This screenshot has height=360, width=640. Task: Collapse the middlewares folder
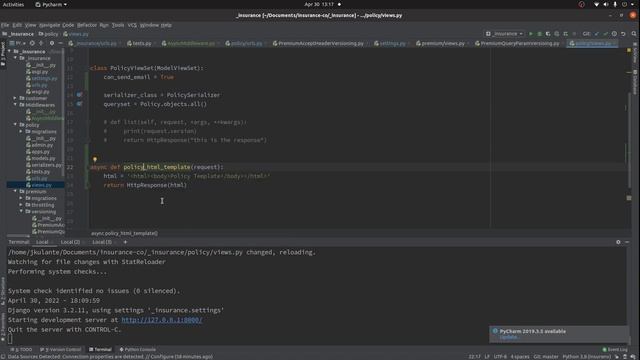point(15,105)
